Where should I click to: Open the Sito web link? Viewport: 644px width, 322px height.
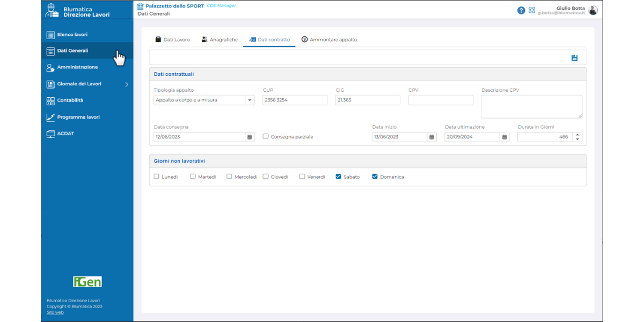tap(55, 312)
